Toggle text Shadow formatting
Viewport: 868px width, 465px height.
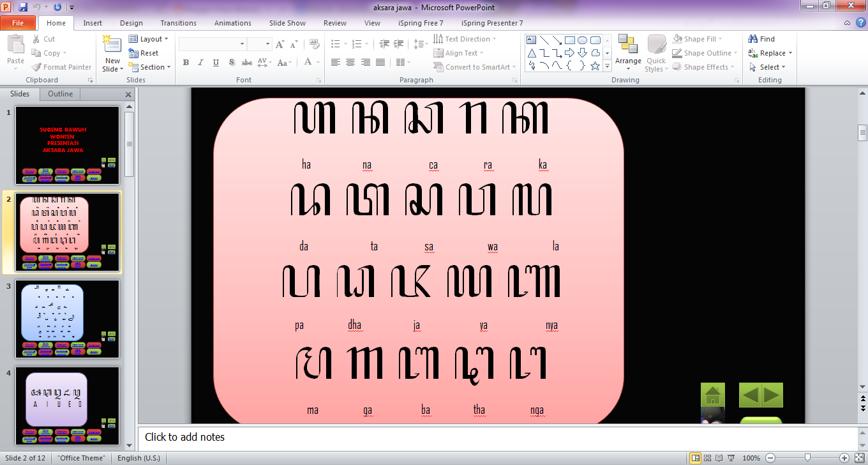pyautogui.click(x=231, y=63)
